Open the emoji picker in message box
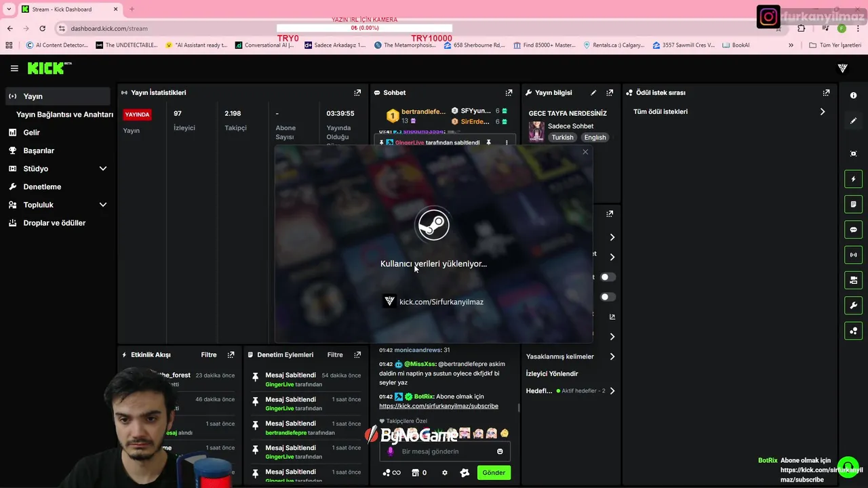868x488 pixels. tap(500, 451)
